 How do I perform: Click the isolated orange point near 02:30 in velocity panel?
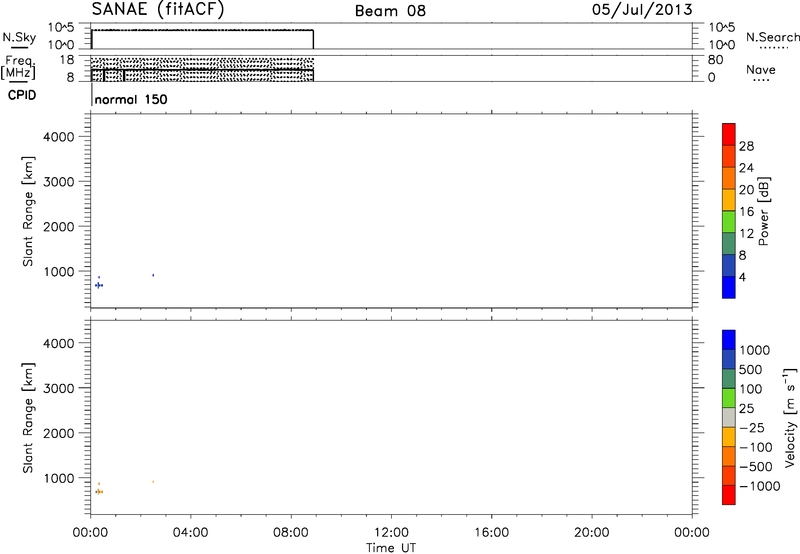tap(153, 482)
